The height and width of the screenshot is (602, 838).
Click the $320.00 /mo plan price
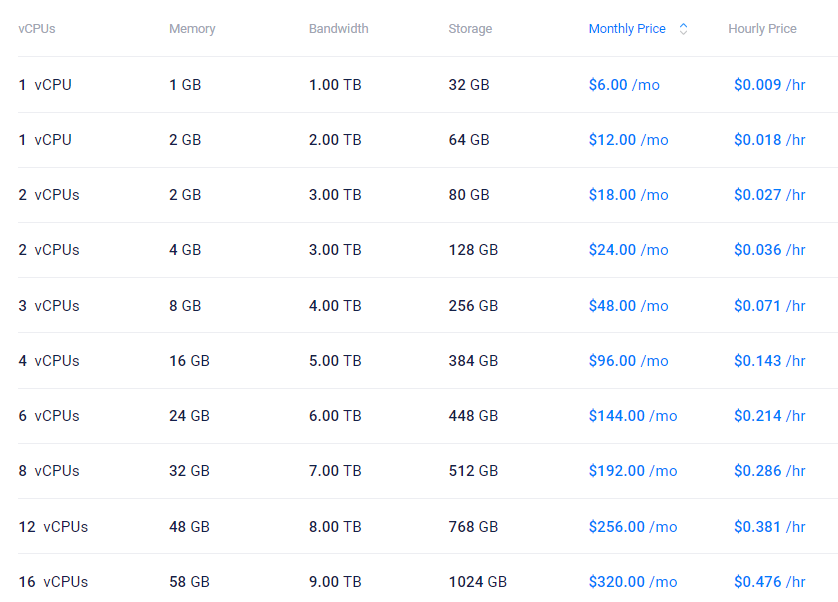(x=633, y=582)
